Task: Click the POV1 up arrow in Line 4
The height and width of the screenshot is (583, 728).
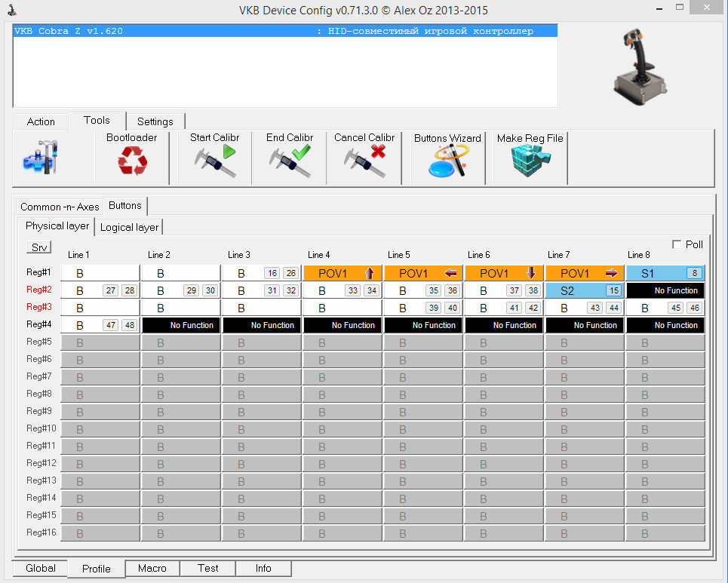Action: (370, 273)
